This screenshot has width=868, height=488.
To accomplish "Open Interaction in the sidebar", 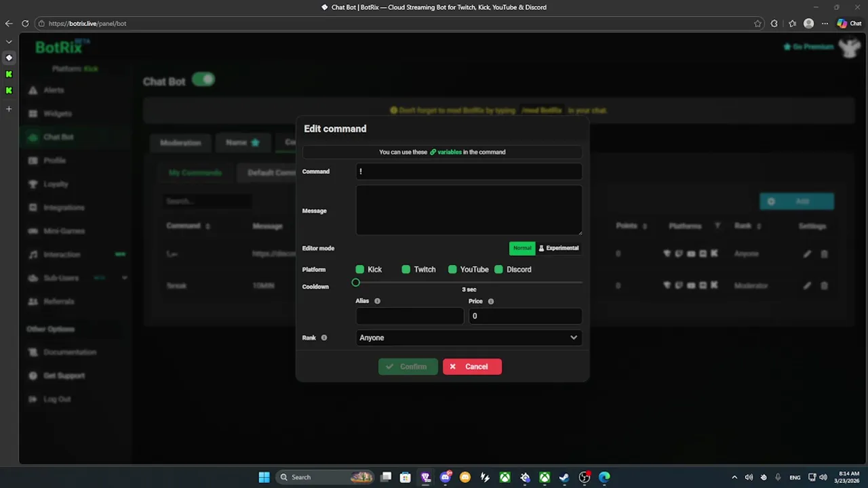I will tap(62, 255).
